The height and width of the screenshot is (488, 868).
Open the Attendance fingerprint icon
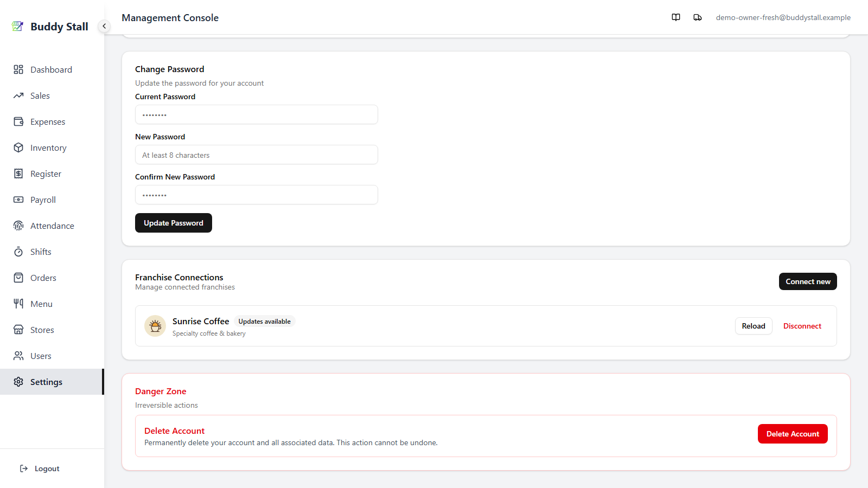tap(18, 226)
